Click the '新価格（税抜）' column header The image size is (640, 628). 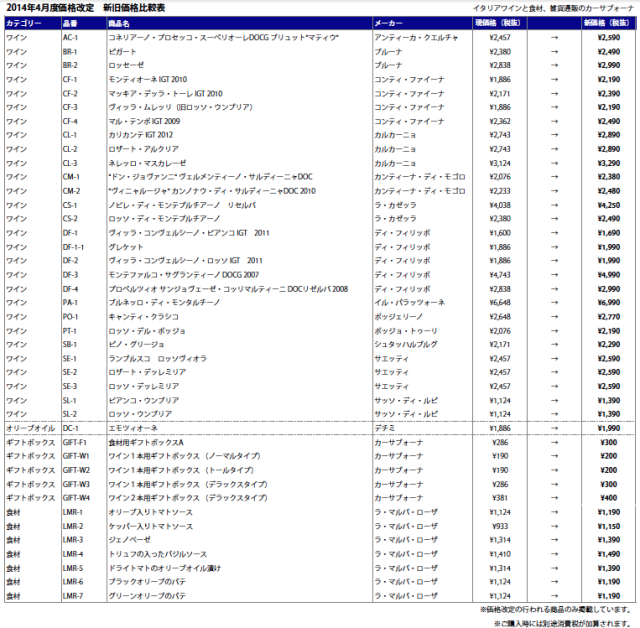(607, 23)
